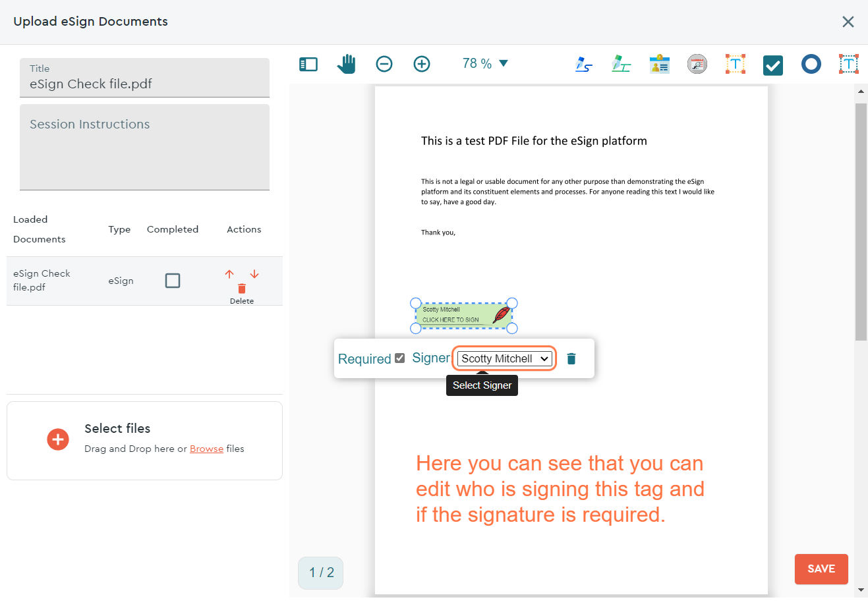This screenshot has width=868, height=614.
Task: Click the red plus Select files icon
Action: pos(58,439)
